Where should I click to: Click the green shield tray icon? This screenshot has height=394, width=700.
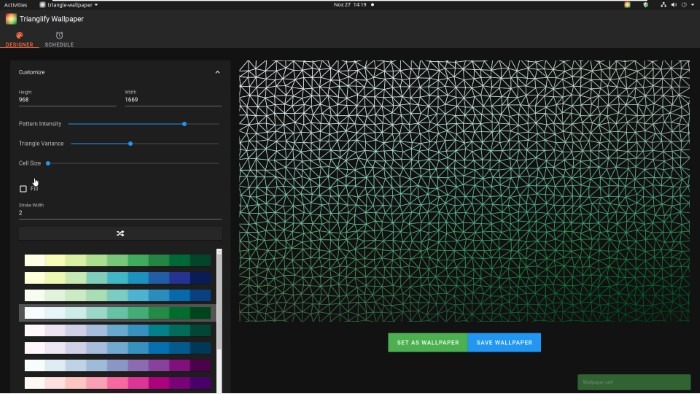point(645,4)
